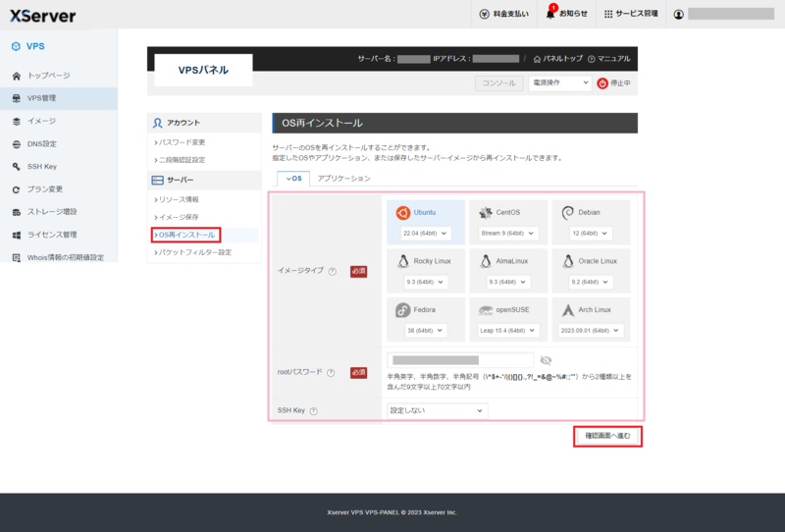Viewport: 785px width, 532px height.
Task: Open イメージ保存 menu item
Action: 177,217
